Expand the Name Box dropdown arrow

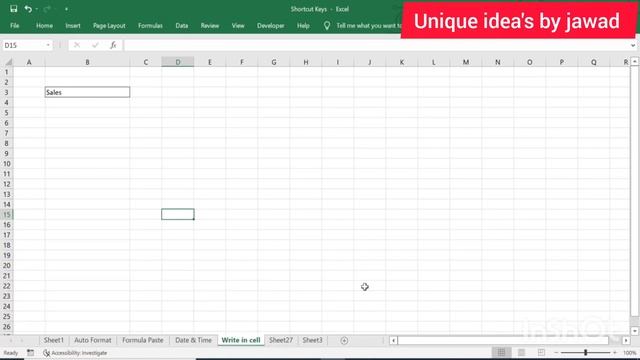(x=48, y=45)
